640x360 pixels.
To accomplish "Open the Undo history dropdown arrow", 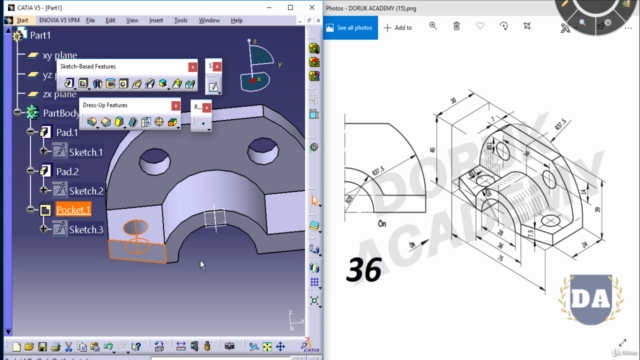I will (x=115, y=351).
